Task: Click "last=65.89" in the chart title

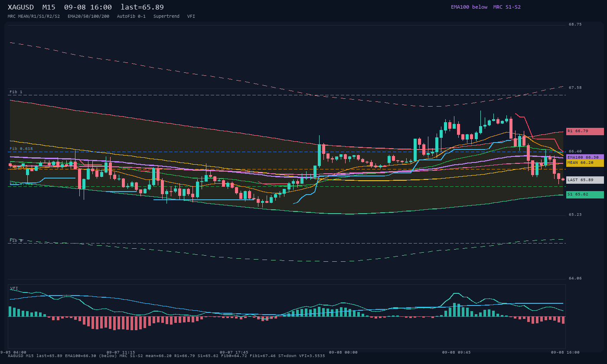Action: click(142, 7)
